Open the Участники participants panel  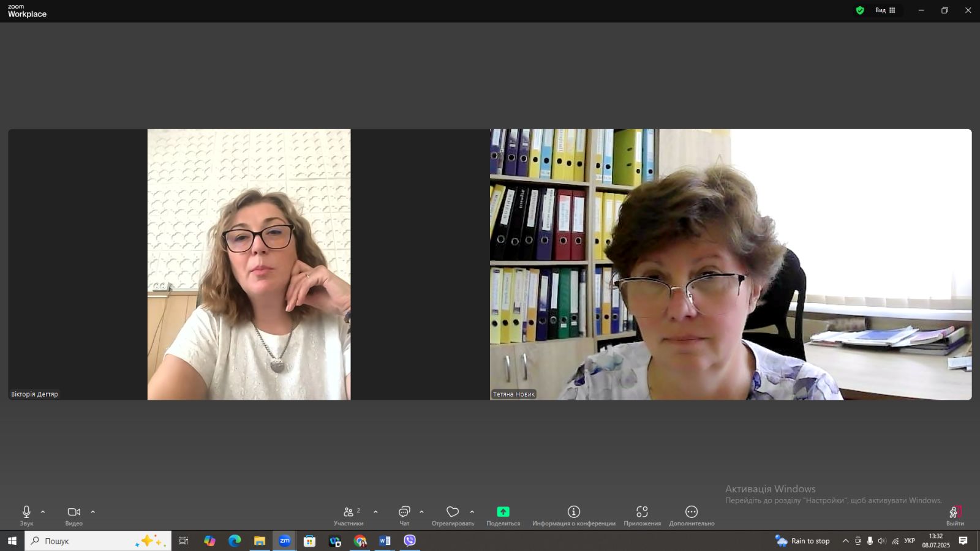(349, 514)
